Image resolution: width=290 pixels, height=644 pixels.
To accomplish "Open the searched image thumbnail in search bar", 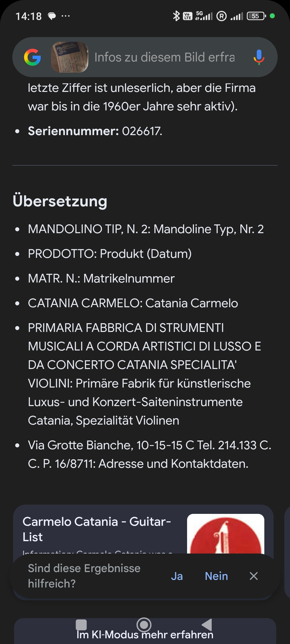I will [x=70, y=57].
